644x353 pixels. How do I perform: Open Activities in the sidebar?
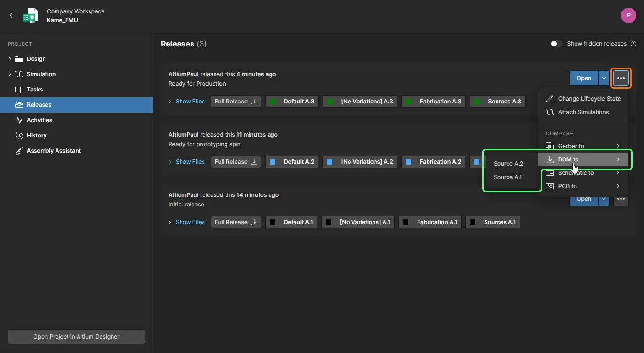pyautogui.click(x=76, y=120)
